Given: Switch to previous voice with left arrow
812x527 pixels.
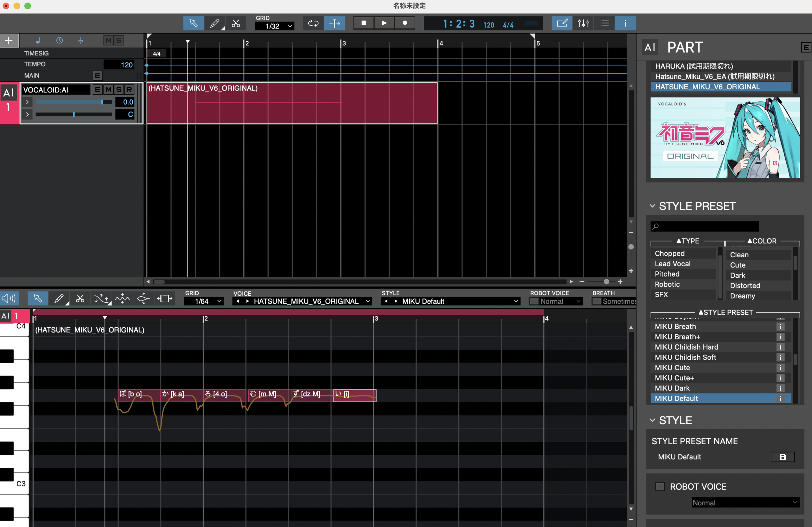Looking at the screenshot, I should (238, 301).
